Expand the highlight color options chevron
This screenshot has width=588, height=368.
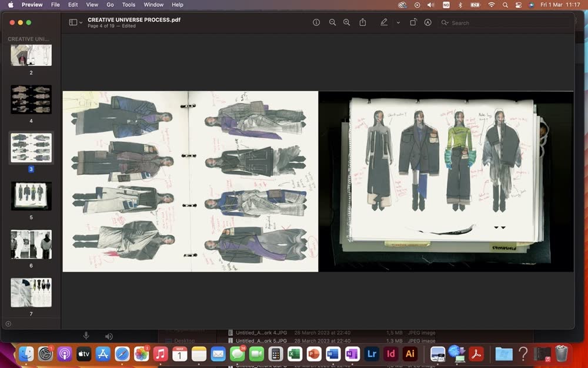tap(398, 23)
